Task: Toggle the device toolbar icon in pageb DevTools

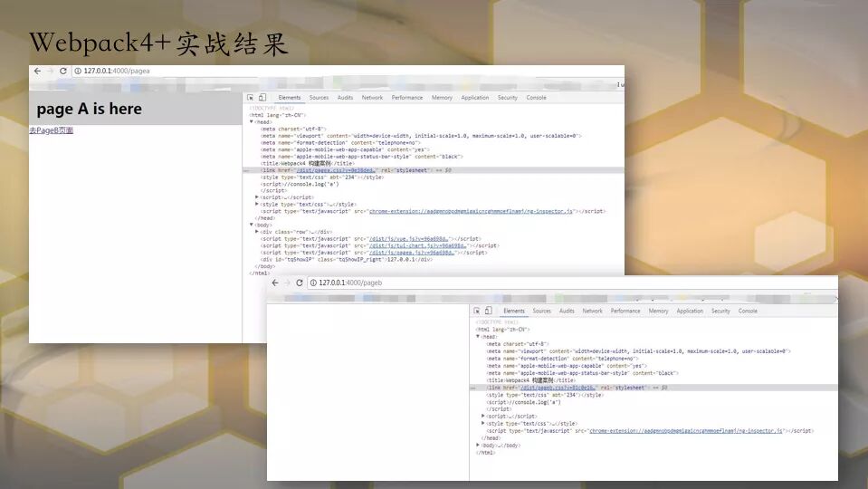Action: click(x=488, y=311)
